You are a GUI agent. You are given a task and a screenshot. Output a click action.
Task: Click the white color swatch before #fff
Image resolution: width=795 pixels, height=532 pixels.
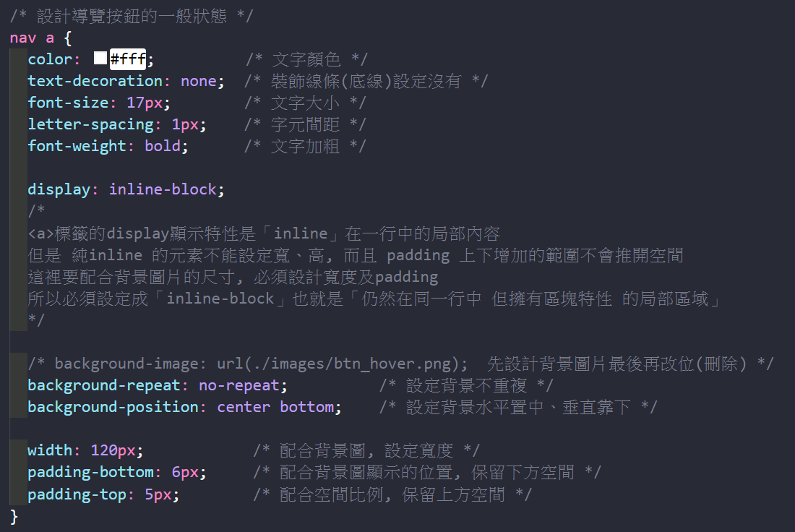point(100,59)
